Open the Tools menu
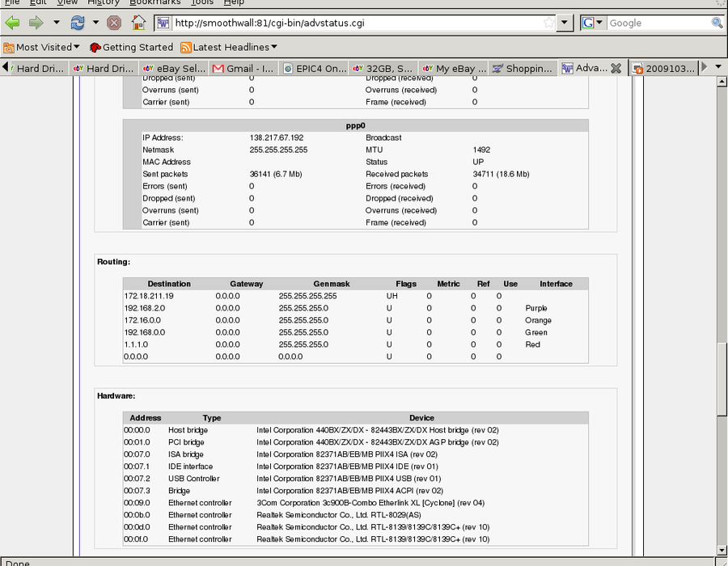This screenshot has height=566, width=728. pyautogui.click(x=202, y=2)
